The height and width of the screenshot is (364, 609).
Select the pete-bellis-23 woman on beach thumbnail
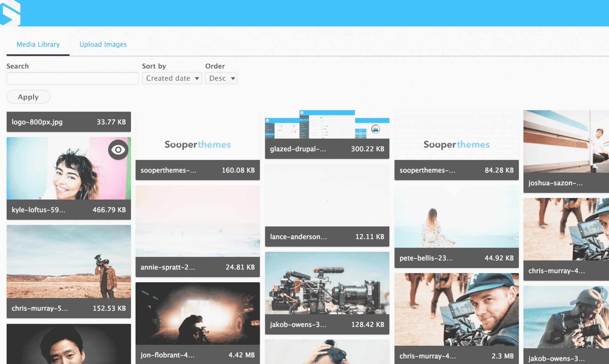[x=456, y=217]
